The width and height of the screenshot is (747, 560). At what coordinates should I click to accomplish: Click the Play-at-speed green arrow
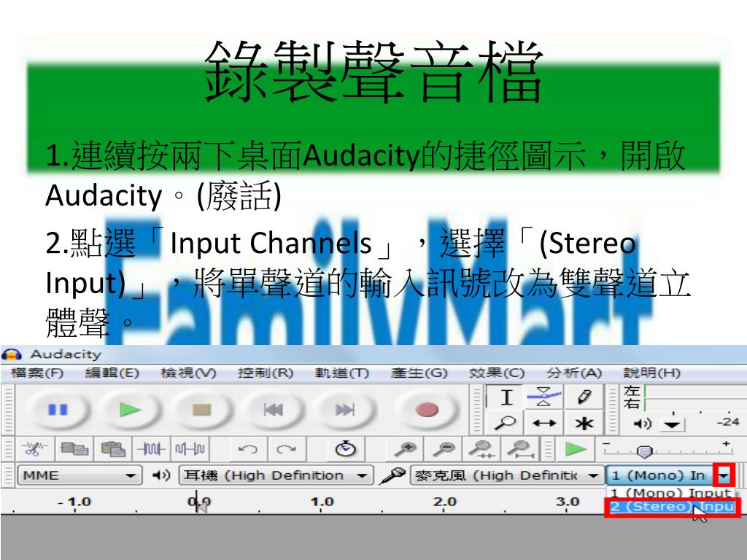pyautogui.click(x=575, y=448)
